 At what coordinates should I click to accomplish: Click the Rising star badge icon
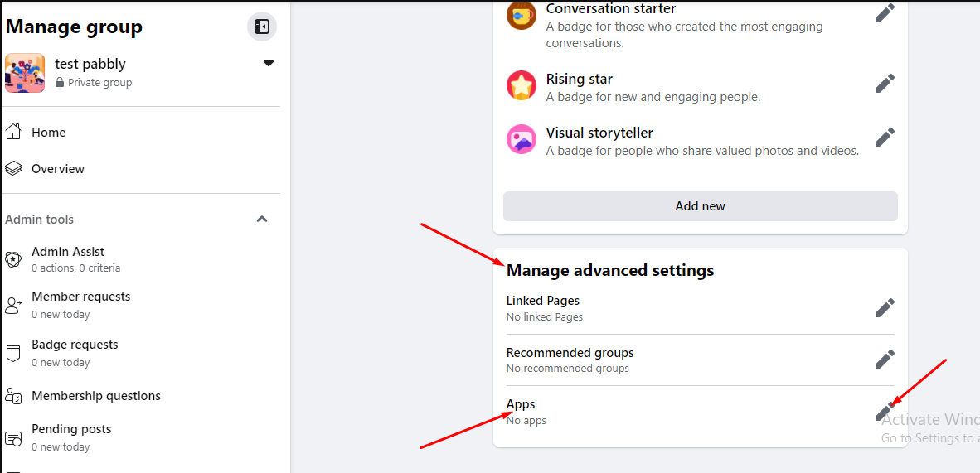coord(522,85)
